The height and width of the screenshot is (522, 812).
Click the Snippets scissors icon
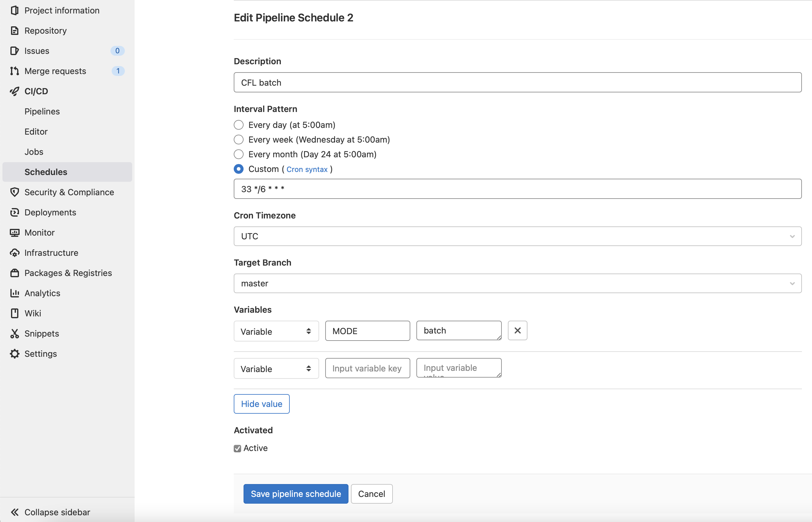14,334
